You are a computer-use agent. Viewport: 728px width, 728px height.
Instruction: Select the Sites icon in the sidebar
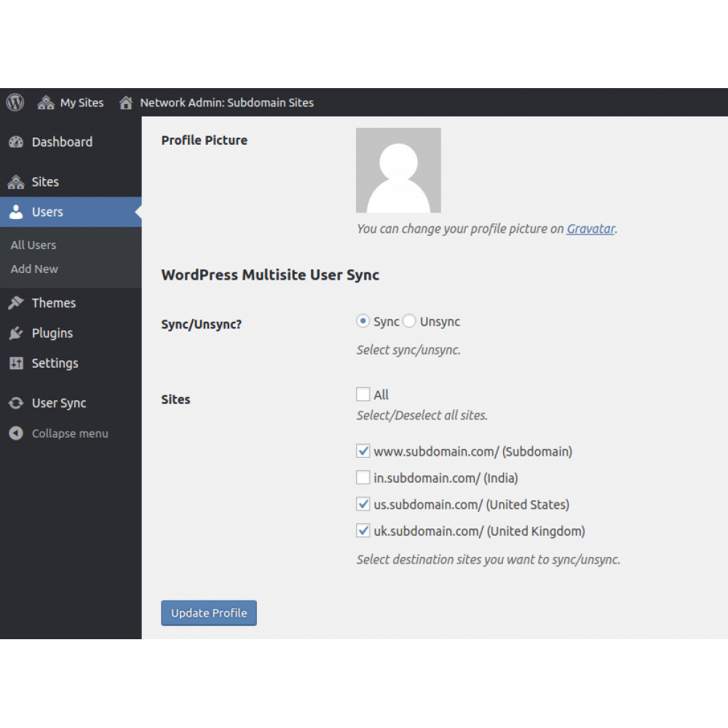point(16,181)
